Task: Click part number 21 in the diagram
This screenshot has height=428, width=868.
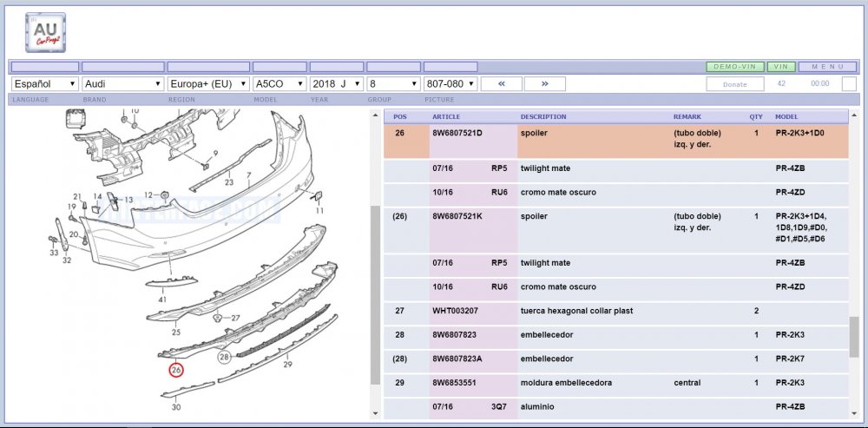Action: (x=77, y=196)
